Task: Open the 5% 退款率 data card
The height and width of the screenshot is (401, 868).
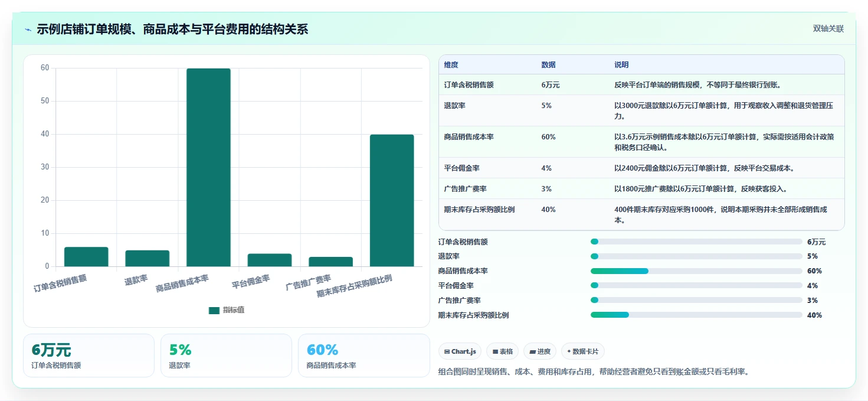Action: (x=226, y=356)
